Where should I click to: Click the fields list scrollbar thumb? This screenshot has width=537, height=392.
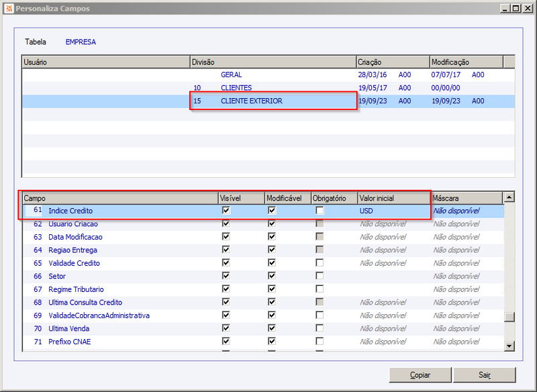coord(509,317)
